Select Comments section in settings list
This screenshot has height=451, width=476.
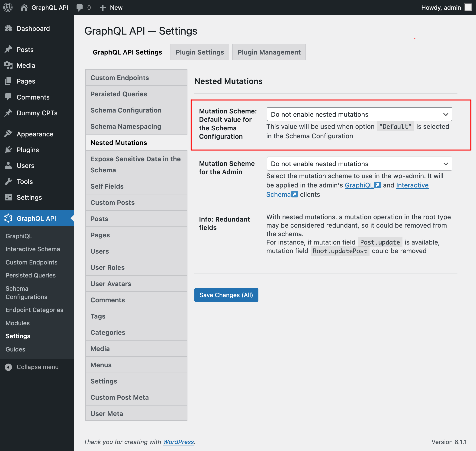coord(136,300)
